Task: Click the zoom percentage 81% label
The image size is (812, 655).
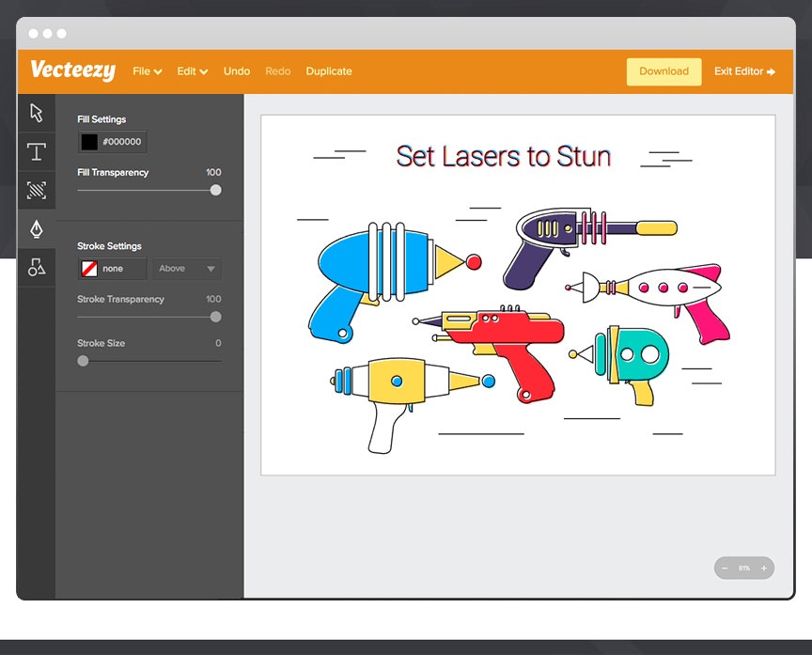Action: point(744,568)
